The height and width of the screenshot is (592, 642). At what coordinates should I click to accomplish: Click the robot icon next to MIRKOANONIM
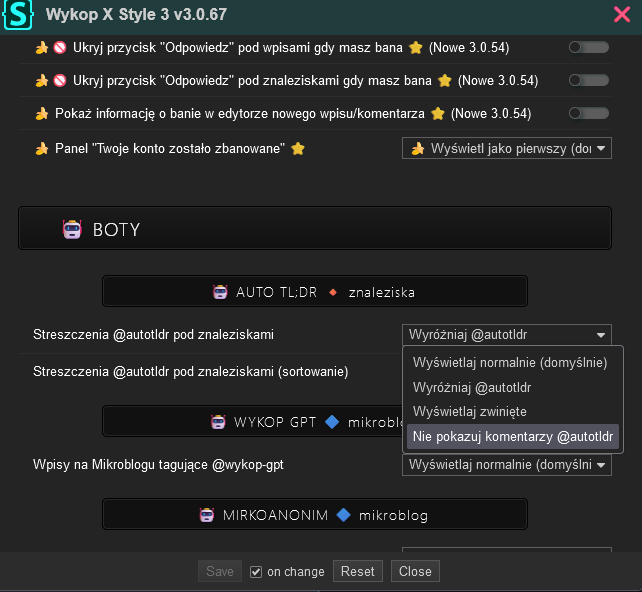(205, 515)
